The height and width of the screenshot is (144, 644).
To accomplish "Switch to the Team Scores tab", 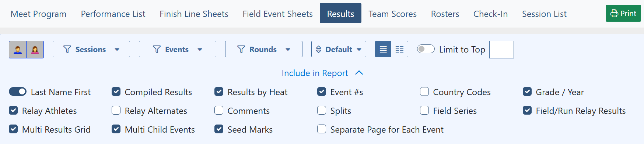I will pos(392,14).
